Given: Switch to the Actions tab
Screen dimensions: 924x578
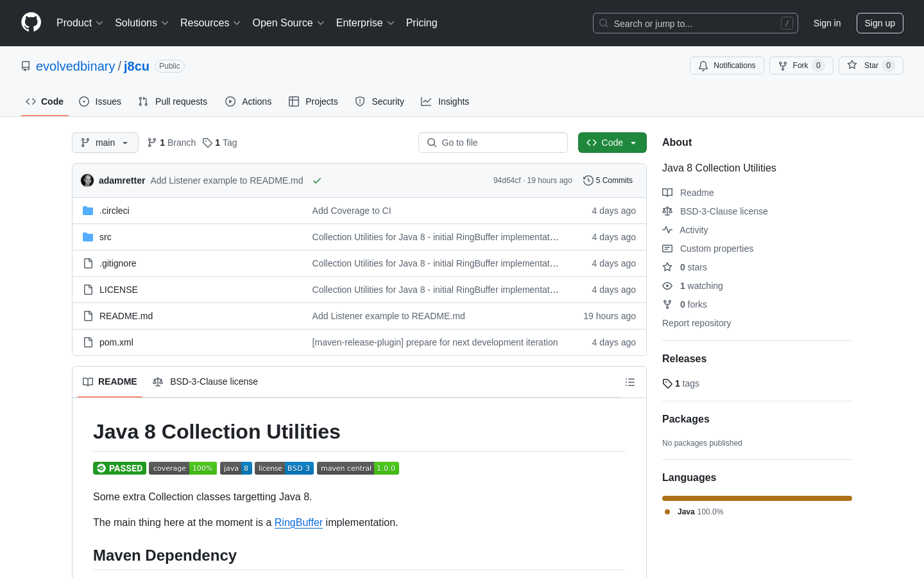Looking at the screenshot, I should [x=248, y=101].
